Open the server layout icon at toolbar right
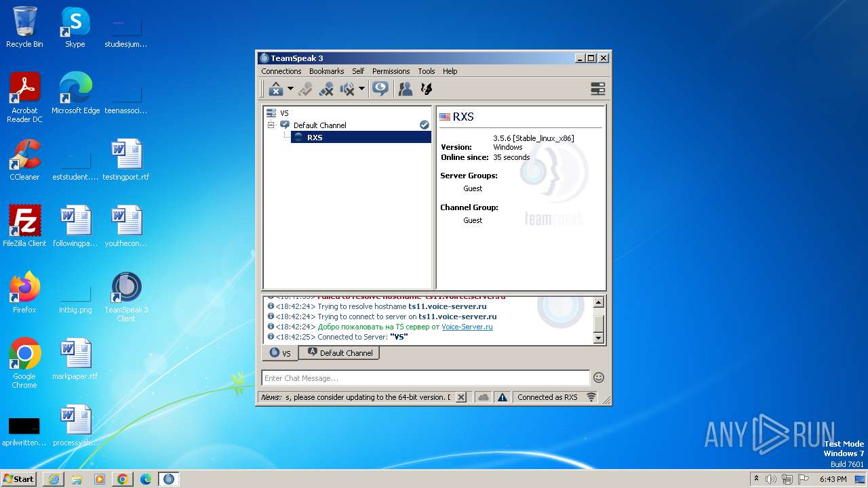The image size is (868, 488). (597, 89)
